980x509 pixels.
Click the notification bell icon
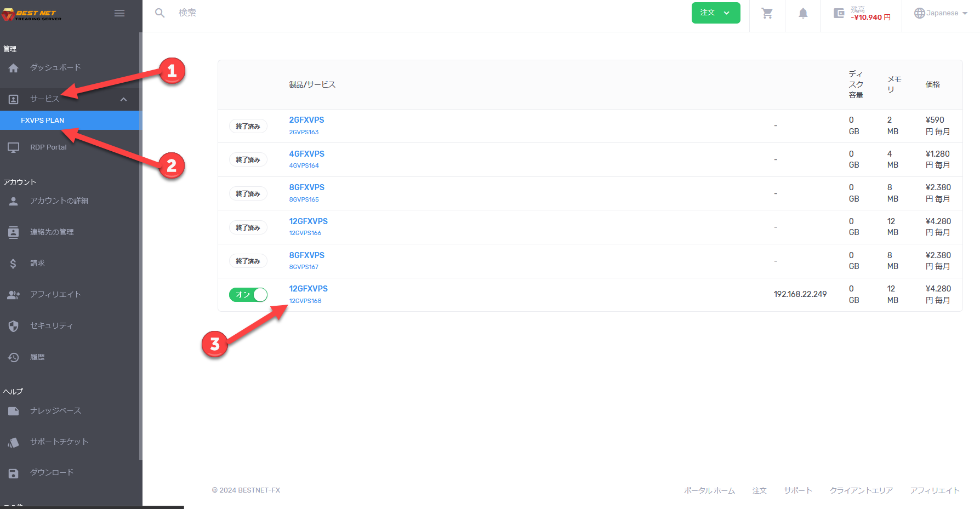tap(802, 13)
